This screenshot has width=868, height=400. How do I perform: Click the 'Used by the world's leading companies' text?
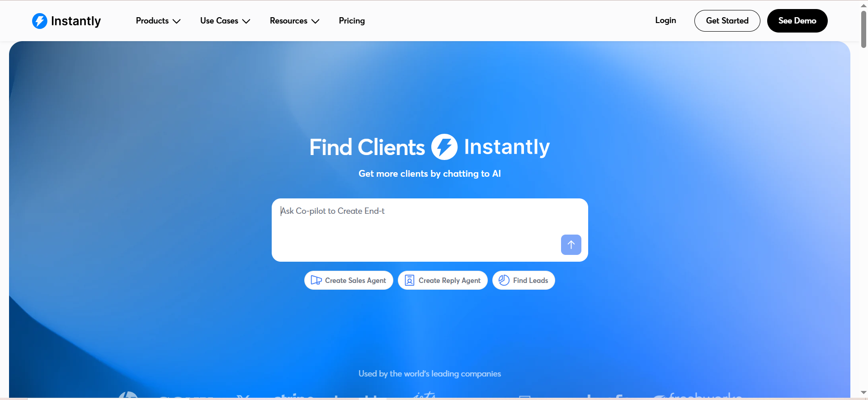(x=429, y=374)
